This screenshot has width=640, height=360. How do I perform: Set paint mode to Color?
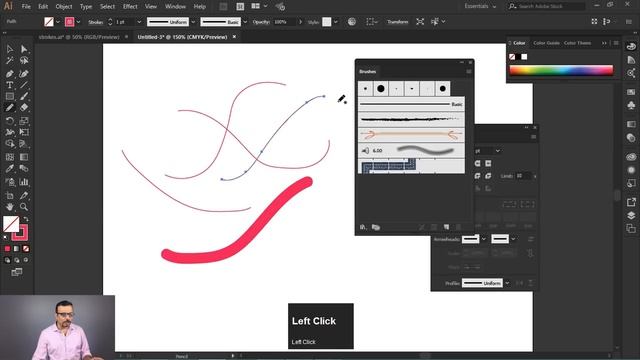7,249
